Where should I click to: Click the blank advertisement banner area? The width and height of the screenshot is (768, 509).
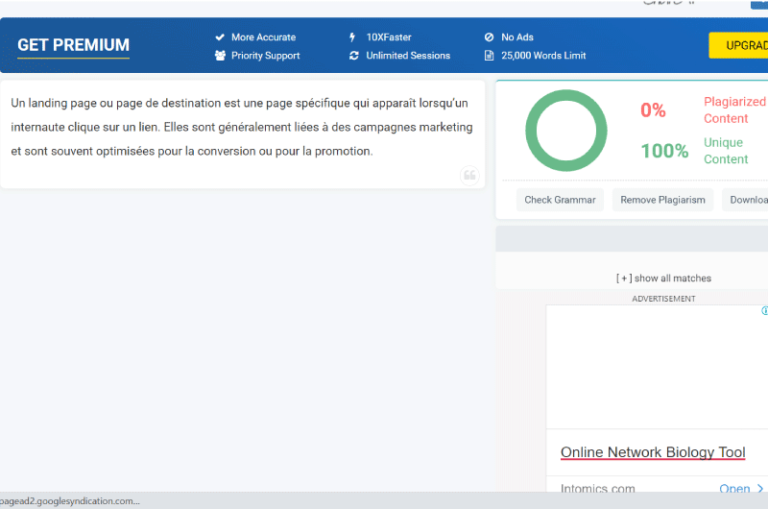point(657,367)
